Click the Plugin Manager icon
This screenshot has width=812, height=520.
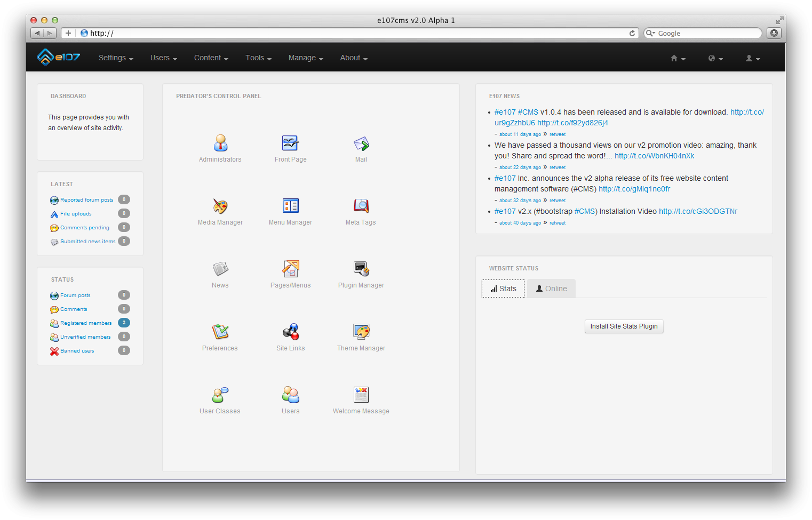coord(361,269)
